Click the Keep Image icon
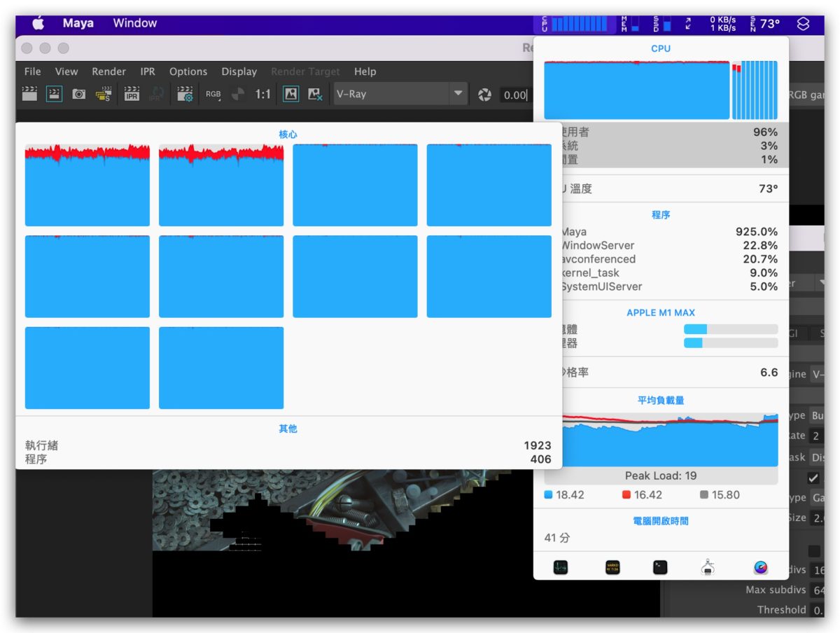 [x=290, y=94]
